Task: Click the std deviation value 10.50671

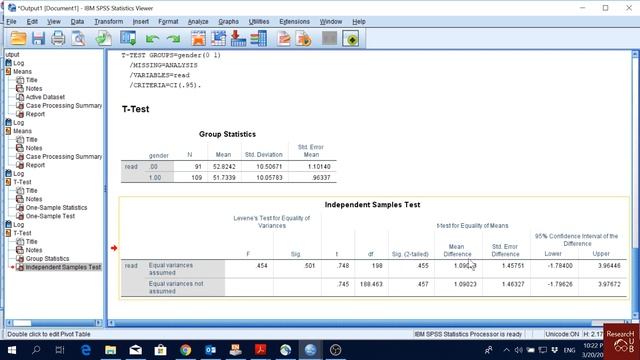Action: coord(269,167)
